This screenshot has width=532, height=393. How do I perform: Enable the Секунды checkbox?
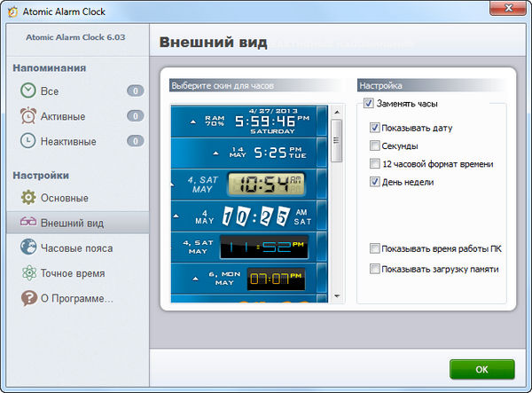[x=376, y=145]
